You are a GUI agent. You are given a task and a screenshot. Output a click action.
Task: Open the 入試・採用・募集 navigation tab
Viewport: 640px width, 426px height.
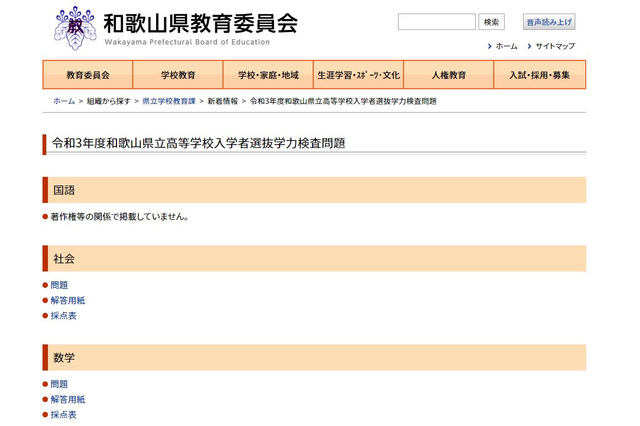coord(540,75)
